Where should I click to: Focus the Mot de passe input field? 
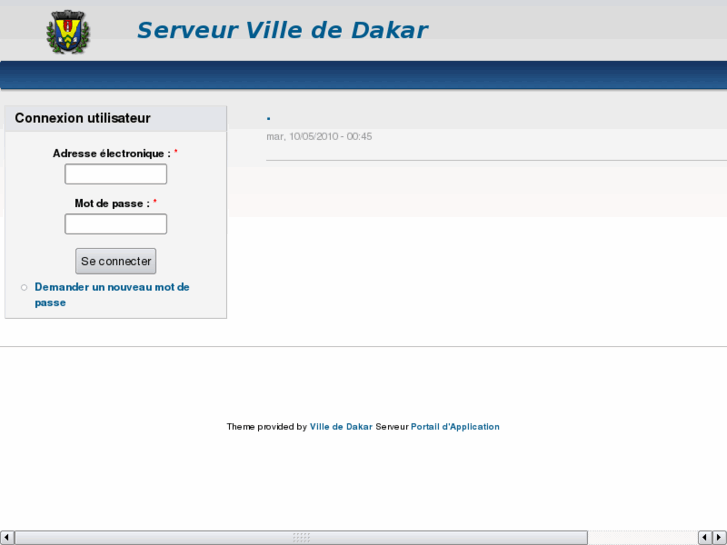coord(116,224)
